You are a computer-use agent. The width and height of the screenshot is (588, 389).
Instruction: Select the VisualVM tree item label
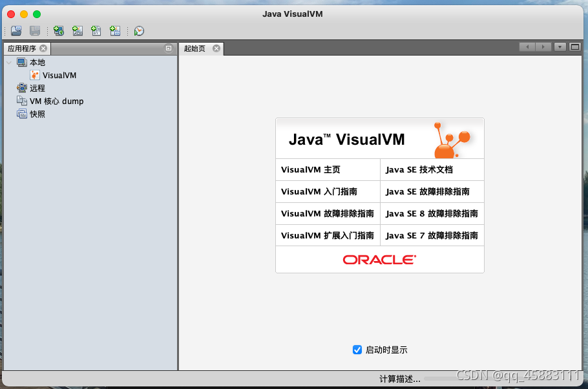(x=59, y=75)
